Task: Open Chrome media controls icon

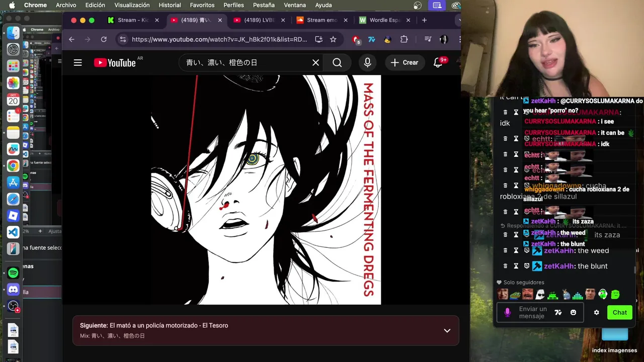Action: point(428,39)
